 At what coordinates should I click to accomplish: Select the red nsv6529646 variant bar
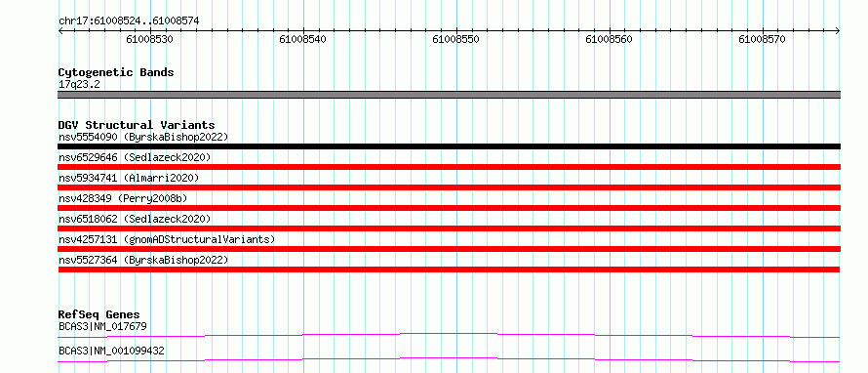click(449, 167)
